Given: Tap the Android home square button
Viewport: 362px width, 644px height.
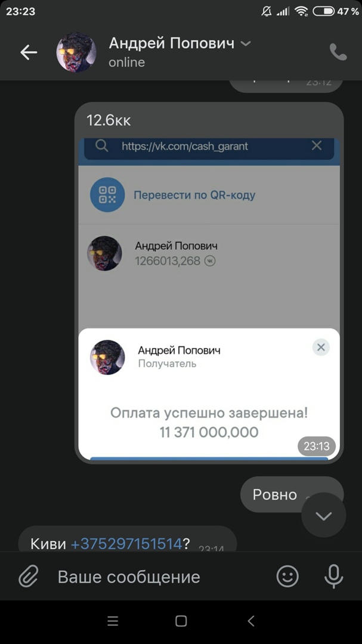Looking at the screenshot, I should 181,621.
